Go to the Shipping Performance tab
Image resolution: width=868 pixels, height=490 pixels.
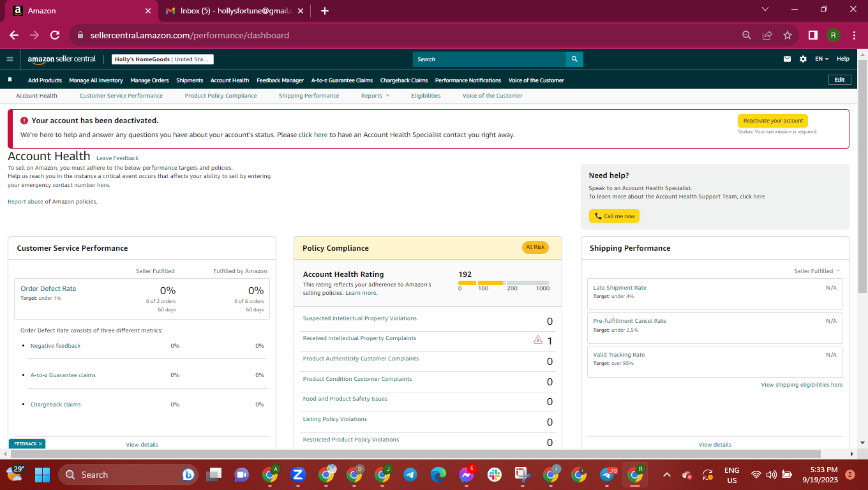pyautogui.click(x=309, y=96)
